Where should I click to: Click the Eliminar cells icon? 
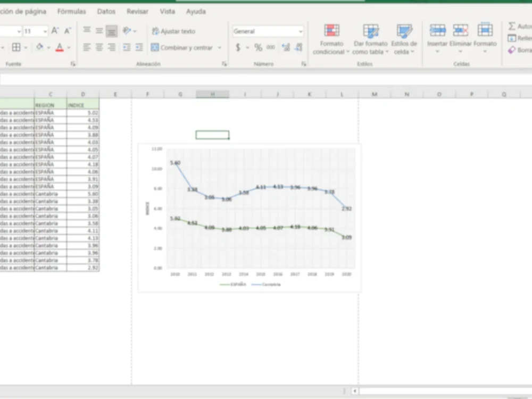tap(460, 30)
